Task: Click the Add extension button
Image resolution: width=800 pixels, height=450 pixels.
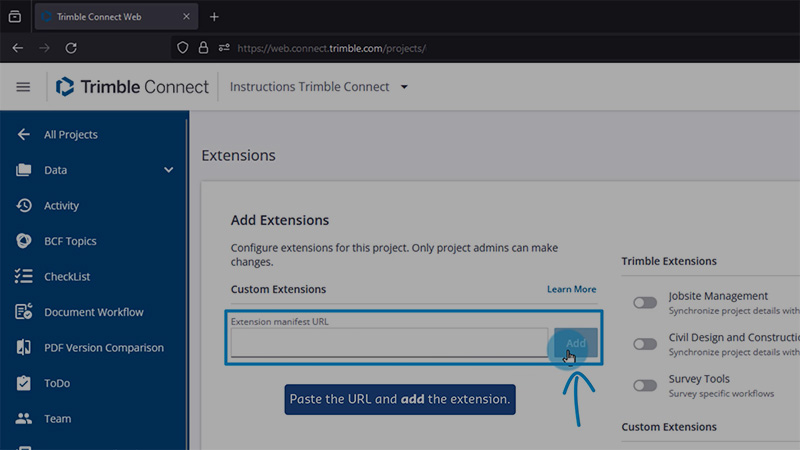Action: [x=576, y=343]
